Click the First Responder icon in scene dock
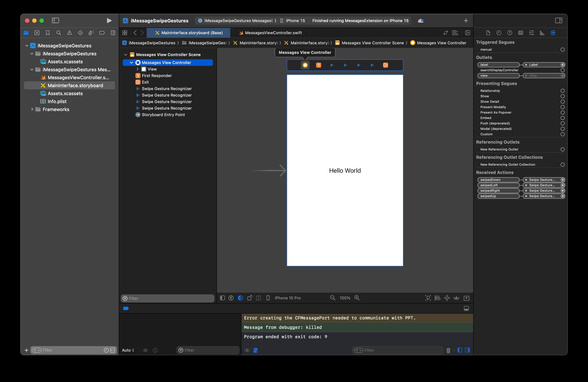The image size is (588, 382). 318,65
